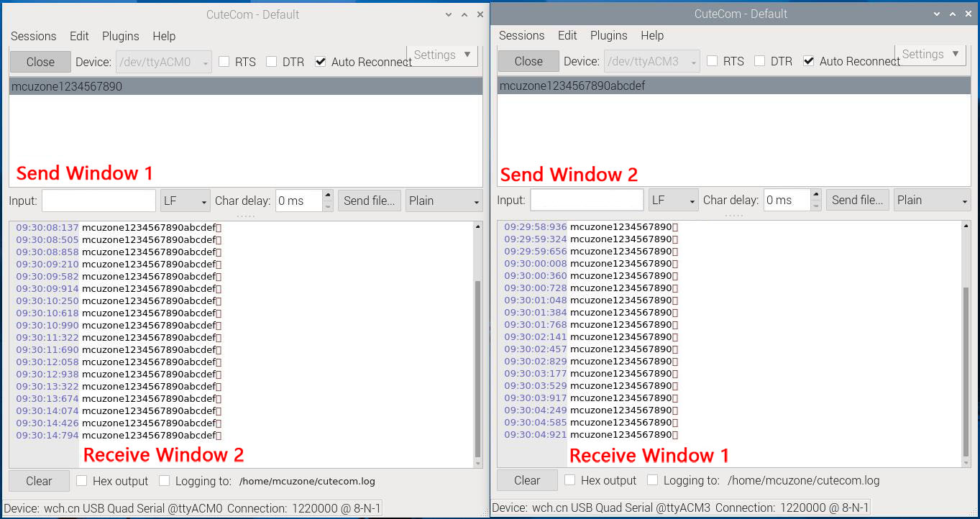The image size is (980, 519).
Task: Click log line timestamped 09:30:08:137
Action: click(x=119, y=228)
